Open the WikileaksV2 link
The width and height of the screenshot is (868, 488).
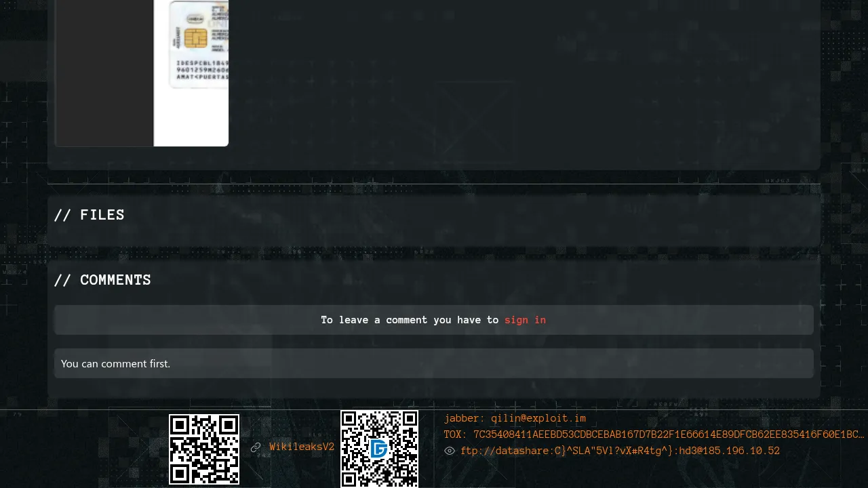click(x=302, y=447)
